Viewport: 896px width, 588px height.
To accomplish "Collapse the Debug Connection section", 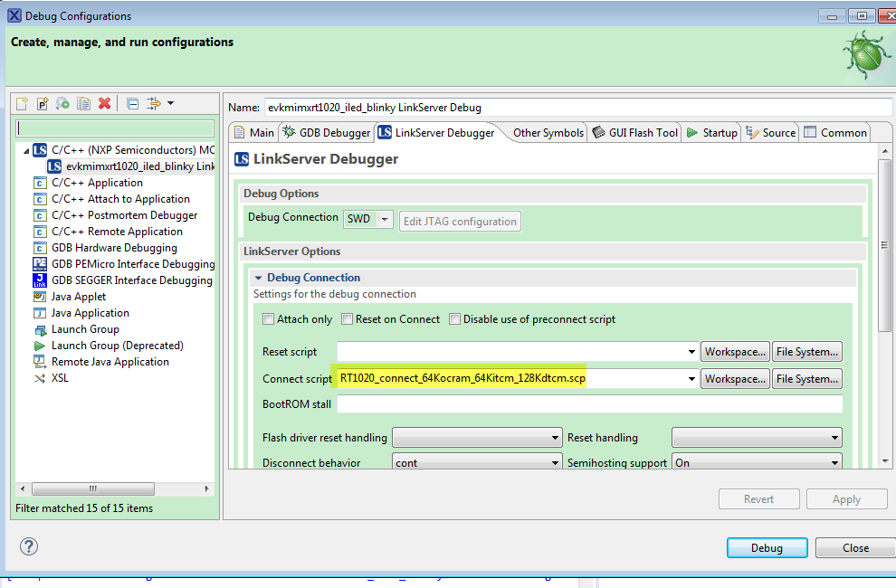I will tap(258, 278).
